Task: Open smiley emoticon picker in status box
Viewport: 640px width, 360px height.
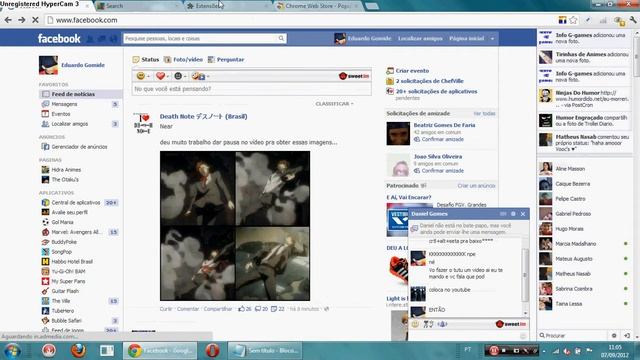Action: [x=140, y=76]
